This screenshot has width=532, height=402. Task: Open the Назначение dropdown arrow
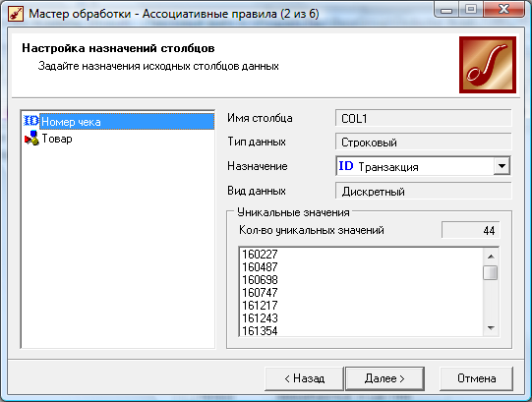[502, 166]
